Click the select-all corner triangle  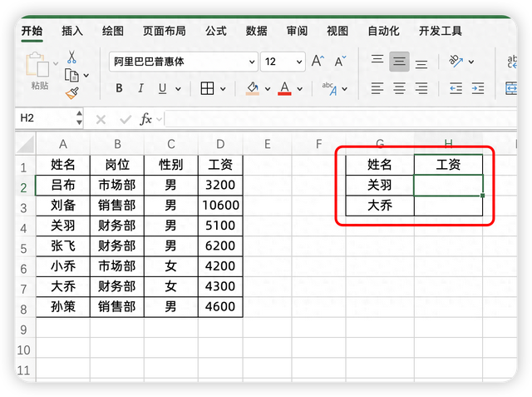pyautogui.click(x=26, y=144)
